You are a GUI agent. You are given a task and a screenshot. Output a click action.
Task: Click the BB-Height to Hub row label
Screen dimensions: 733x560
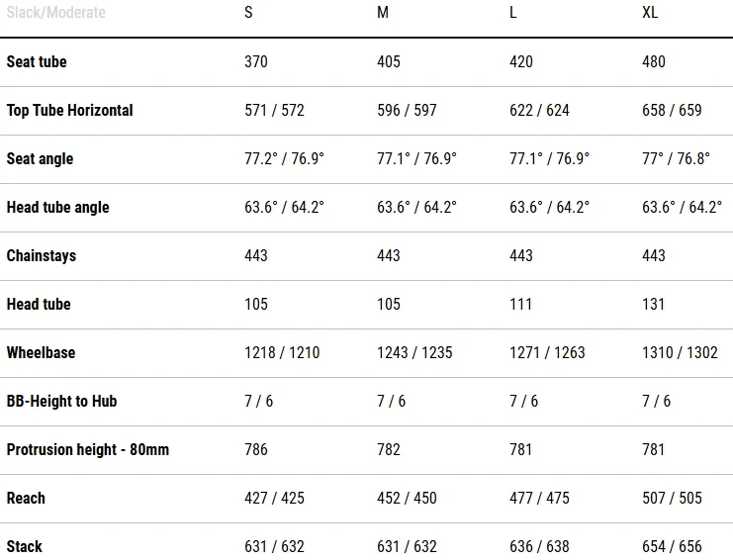point(61,401)
